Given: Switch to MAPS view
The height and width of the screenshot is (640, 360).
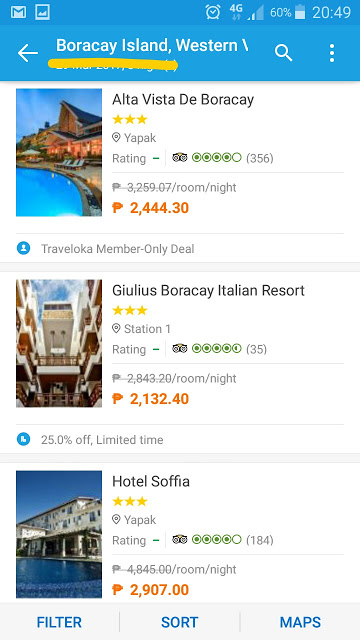Looking at the screenshot, I should [x=300, y=622].
